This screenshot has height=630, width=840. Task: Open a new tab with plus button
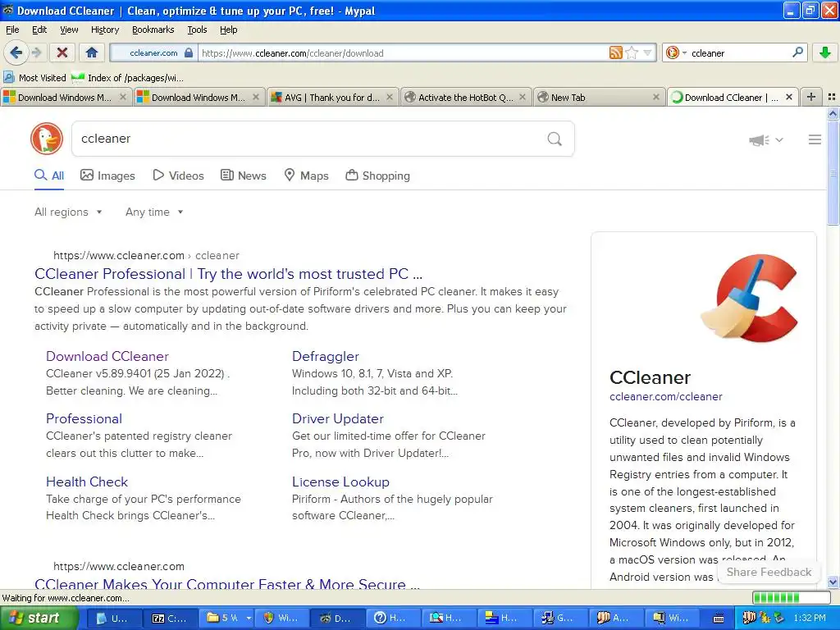coord(811,97)
